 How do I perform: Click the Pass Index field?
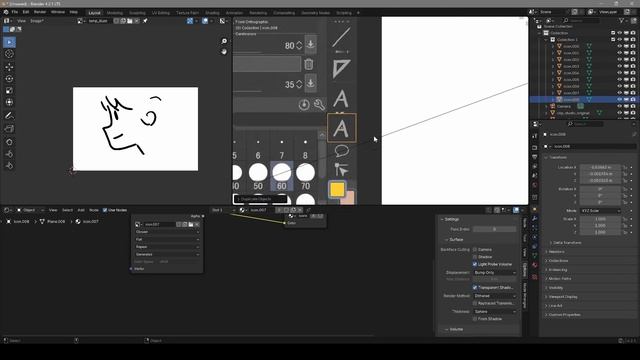(x=494, y=229)
